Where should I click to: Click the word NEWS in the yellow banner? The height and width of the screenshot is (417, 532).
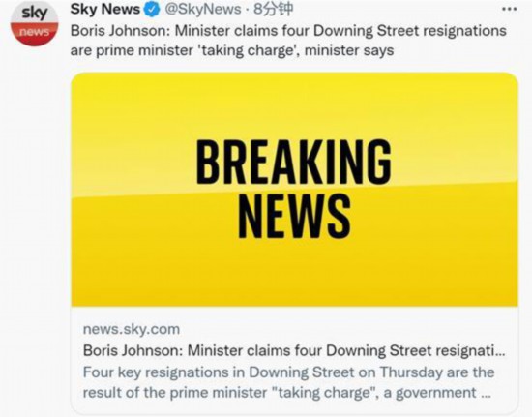pyautogui.click(x=294, y=216)
